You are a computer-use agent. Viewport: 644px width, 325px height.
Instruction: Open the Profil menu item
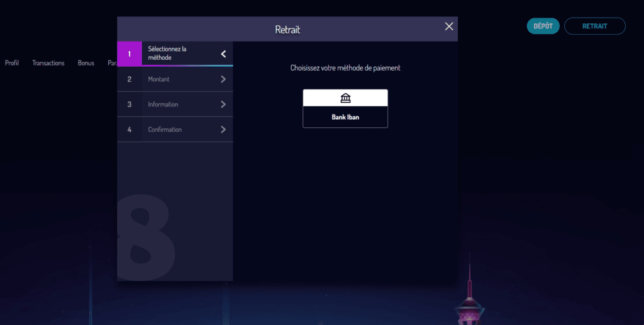12,63
